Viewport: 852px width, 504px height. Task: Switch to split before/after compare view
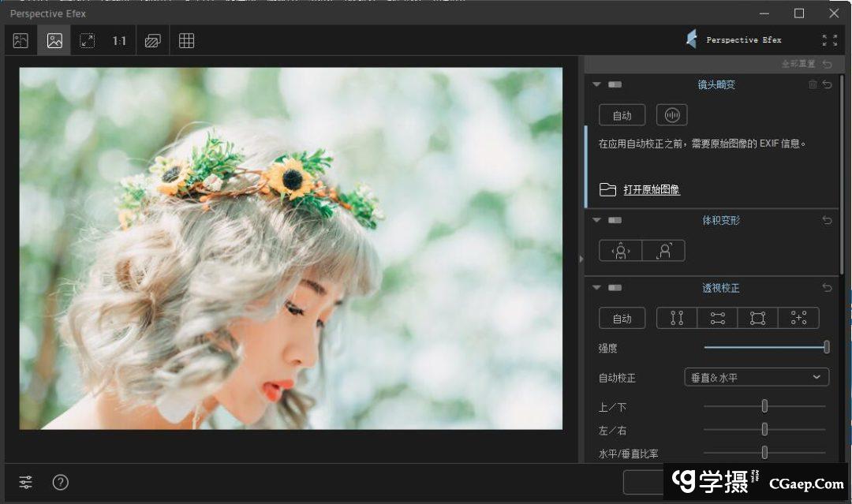pyautogui.click(x=21, y=41)
